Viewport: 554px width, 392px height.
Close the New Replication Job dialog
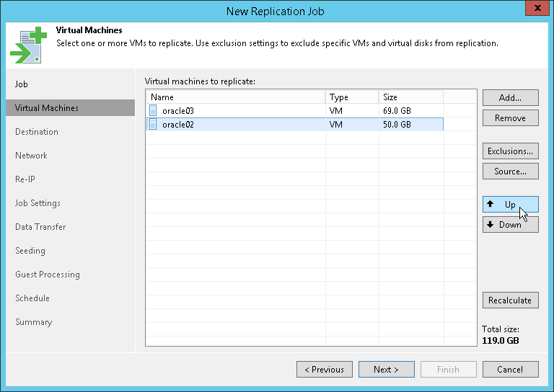pyautogui.click(x=535, y=10)
